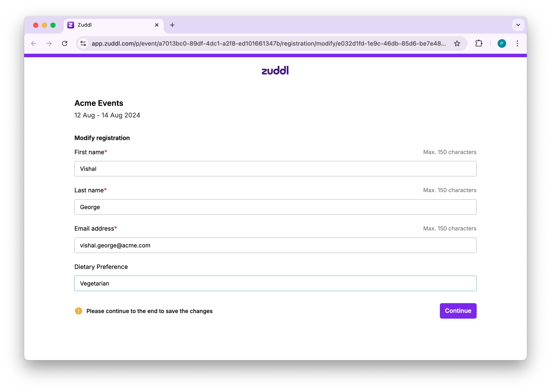The image size is (551, 392).
Task: Edit the Email address field
Action: coord(275,245)
